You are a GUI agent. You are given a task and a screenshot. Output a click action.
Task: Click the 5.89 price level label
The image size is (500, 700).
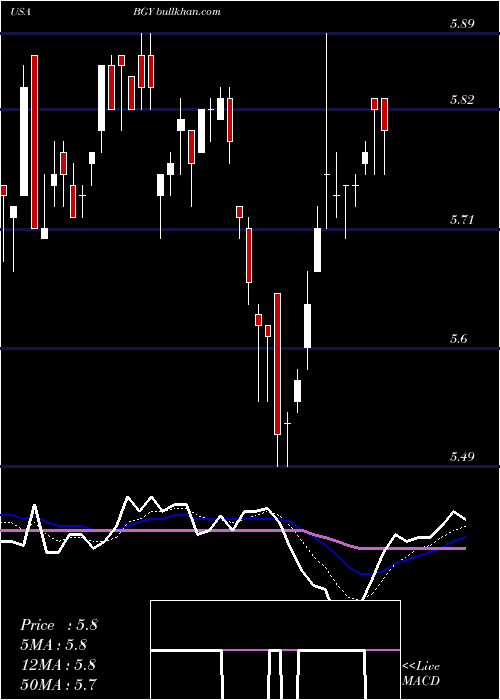point(462,24)
